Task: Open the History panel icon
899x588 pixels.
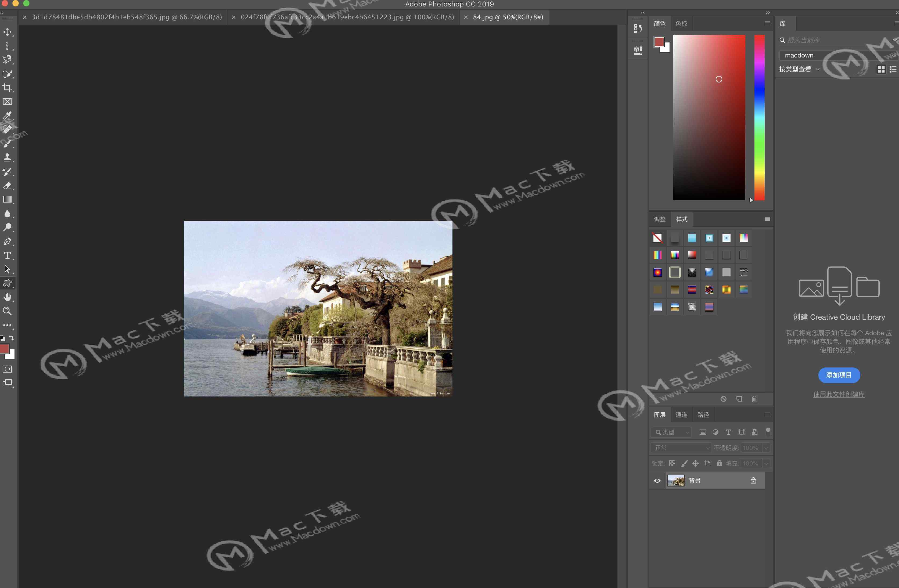Action: (x=638, y=29)
